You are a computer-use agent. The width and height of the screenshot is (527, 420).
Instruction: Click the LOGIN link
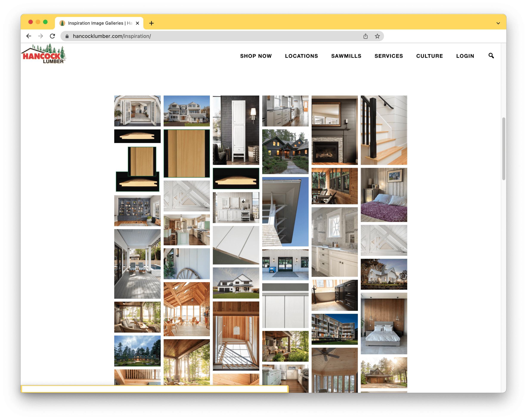point(465,56)
